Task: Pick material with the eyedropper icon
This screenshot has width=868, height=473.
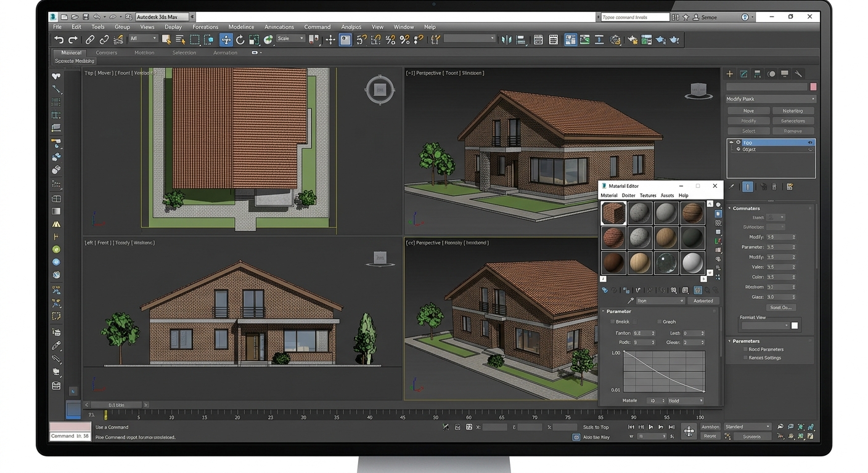Action: point(630,301)
